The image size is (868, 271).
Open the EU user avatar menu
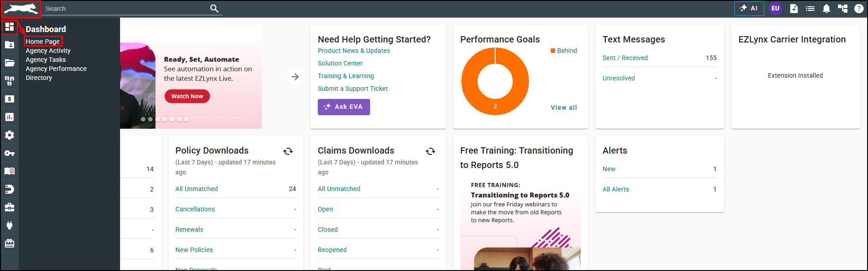click(775, 9)
